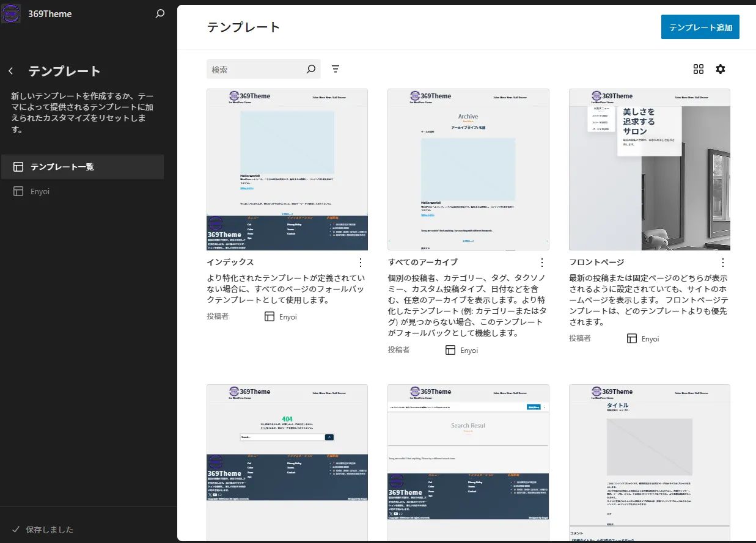Open the command palette search icon
Image resolution: width=756 pixels, height=543 pixels.
(x=160, y=13)
